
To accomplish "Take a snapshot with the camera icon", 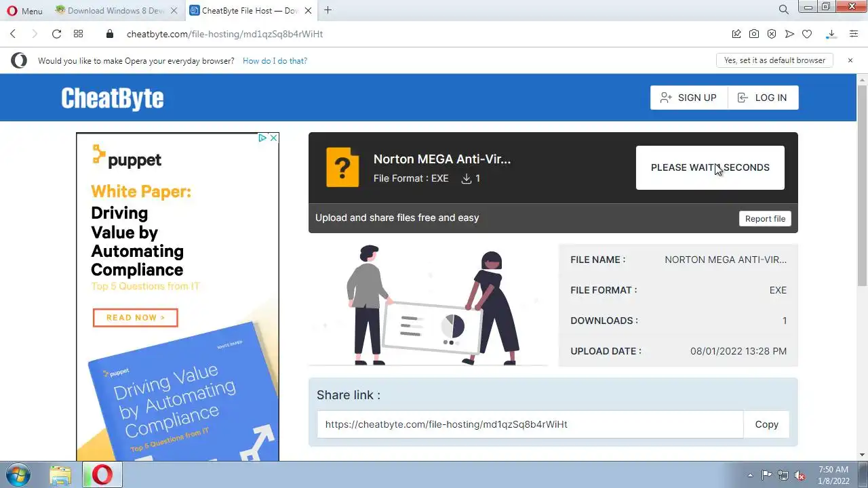I will pyautogui.click(x=754, y=34).
